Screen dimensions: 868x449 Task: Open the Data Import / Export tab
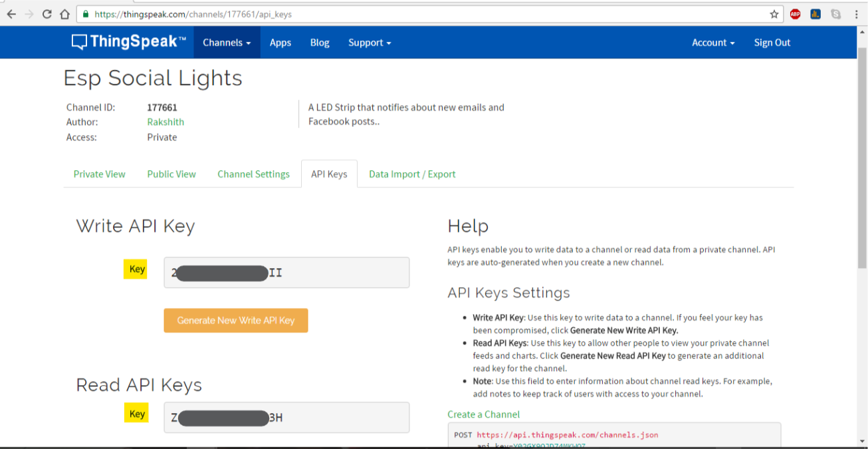pos(412,174)
